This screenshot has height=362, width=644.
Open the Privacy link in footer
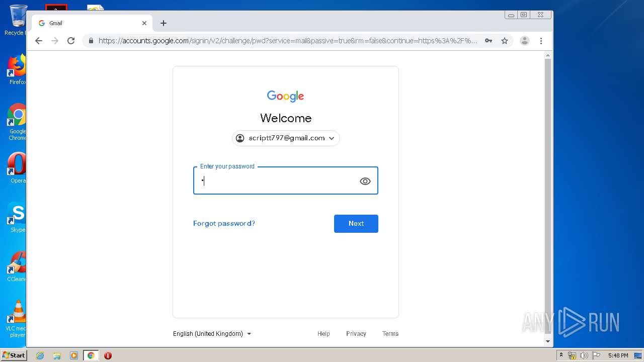click(356, 334)
